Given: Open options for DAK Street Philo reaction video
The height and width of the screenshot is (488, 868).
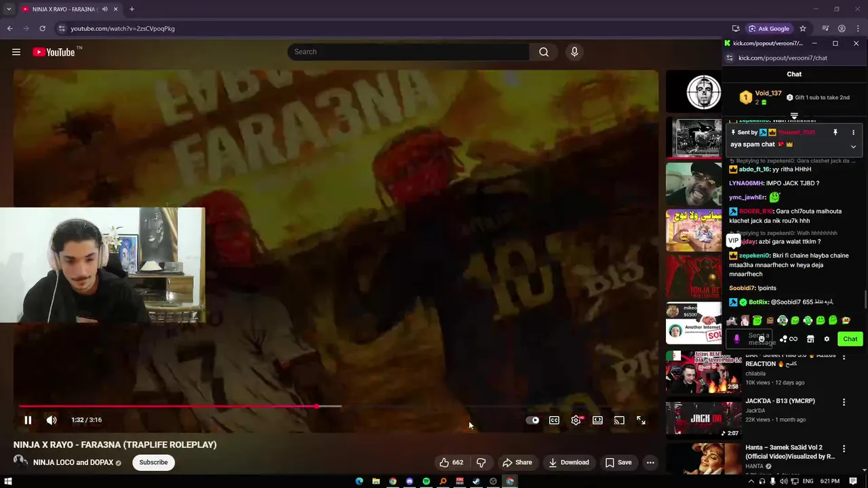Looking at the screenshot, I should click(844, 357).
